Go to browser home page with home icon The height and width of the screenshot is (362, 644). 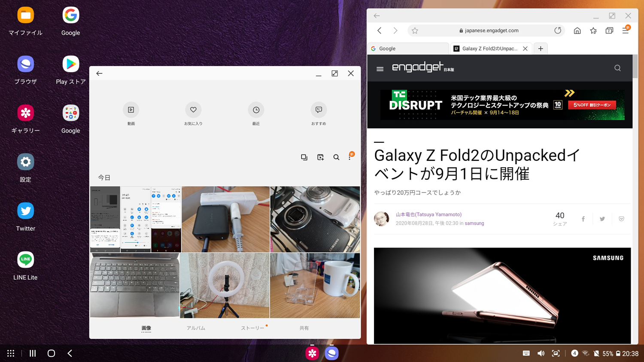click(577, 30)
